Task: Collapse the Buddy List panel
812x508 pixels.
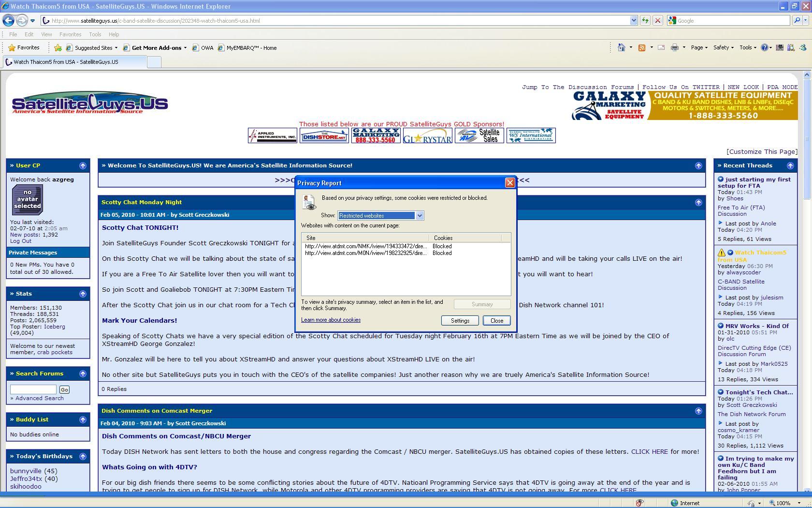Action: pos(83,419)
